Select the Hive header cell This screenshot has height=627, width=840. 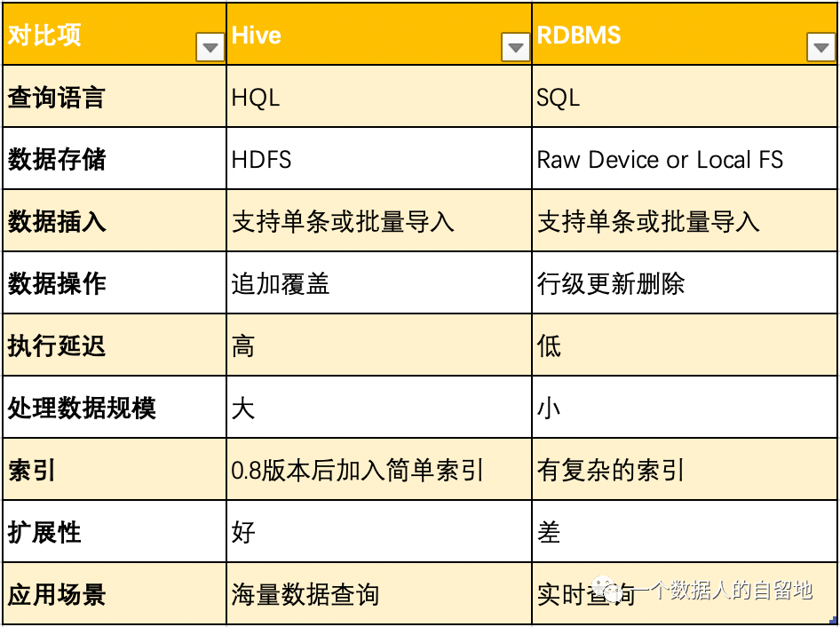355,36
